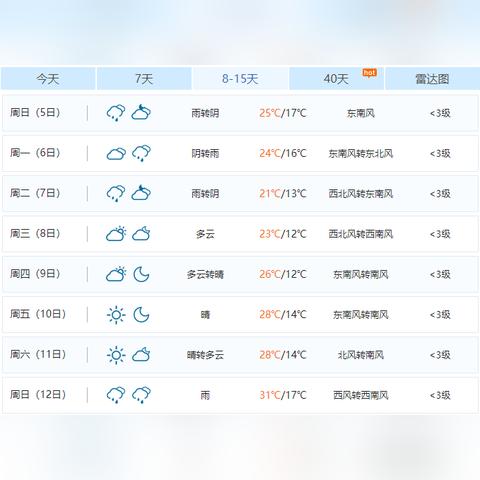Click the wind text 北风转南风
The image size is (480, 480).
click(361, 355)
